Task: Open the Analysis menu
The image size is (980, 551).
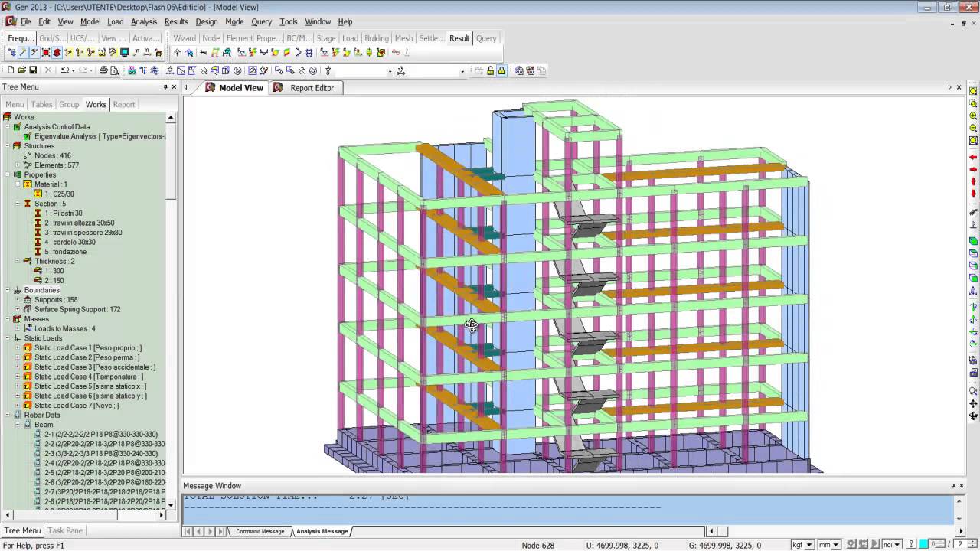Action: (x=143, y=21)
